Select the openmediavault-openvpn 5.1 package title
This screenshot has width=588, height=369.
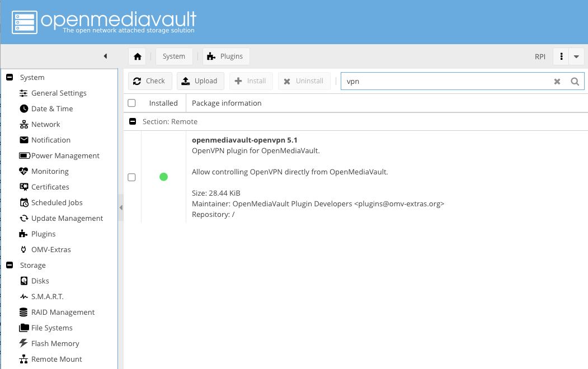coord(244,140)
